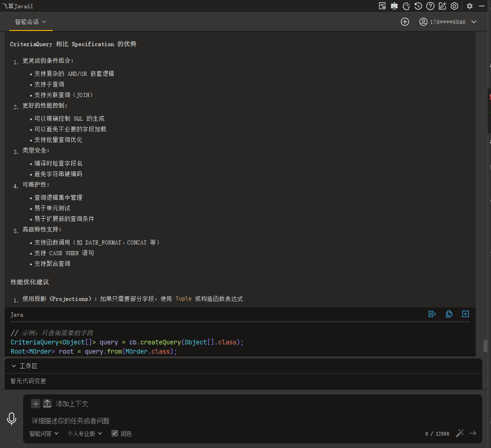Open the 智能会话 tab dropdown
Viewport: 491px width, 448px height.
tap(31, 22)
